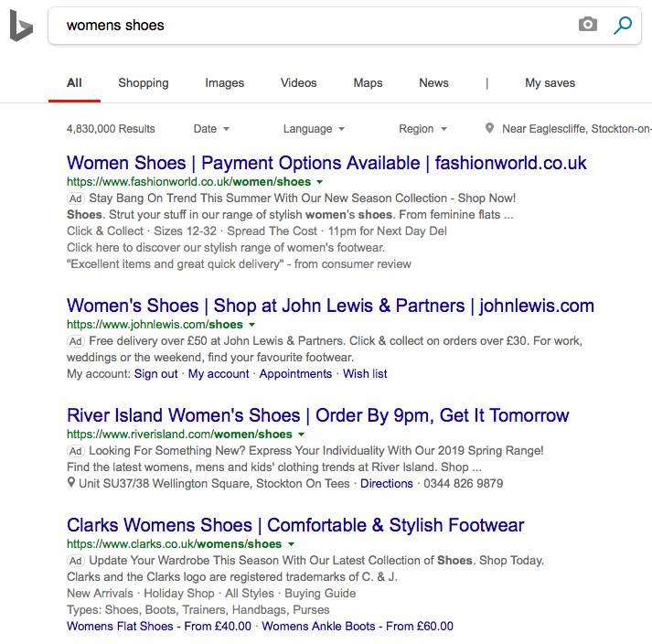652x644 pixels.
Task: Open the Region filter dropdown
Action: 422,129
